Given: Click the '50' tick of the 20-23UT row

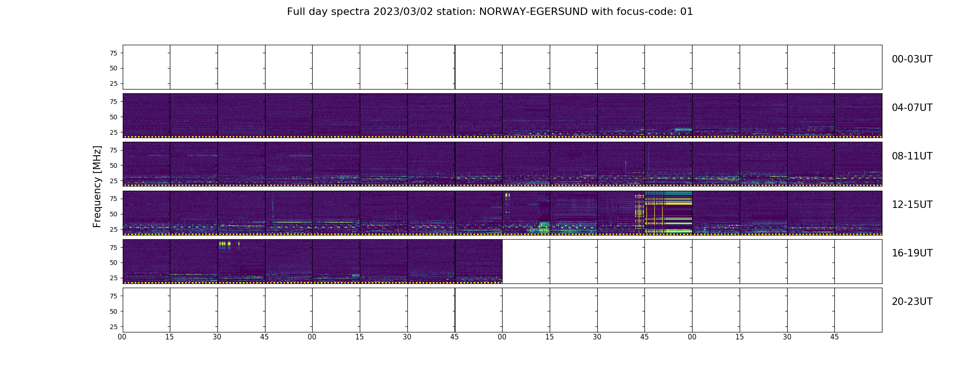Looking at the screenshot, I should click(113, 311).
